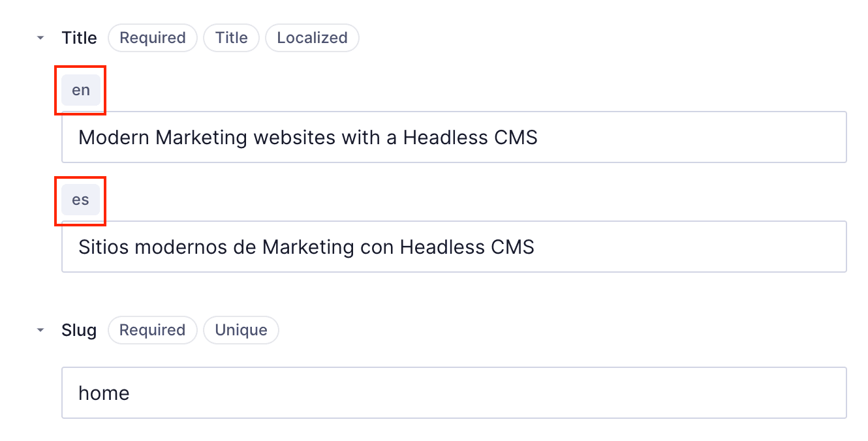
Task: Click the 'Unique' badge pill
Action: 241,330
